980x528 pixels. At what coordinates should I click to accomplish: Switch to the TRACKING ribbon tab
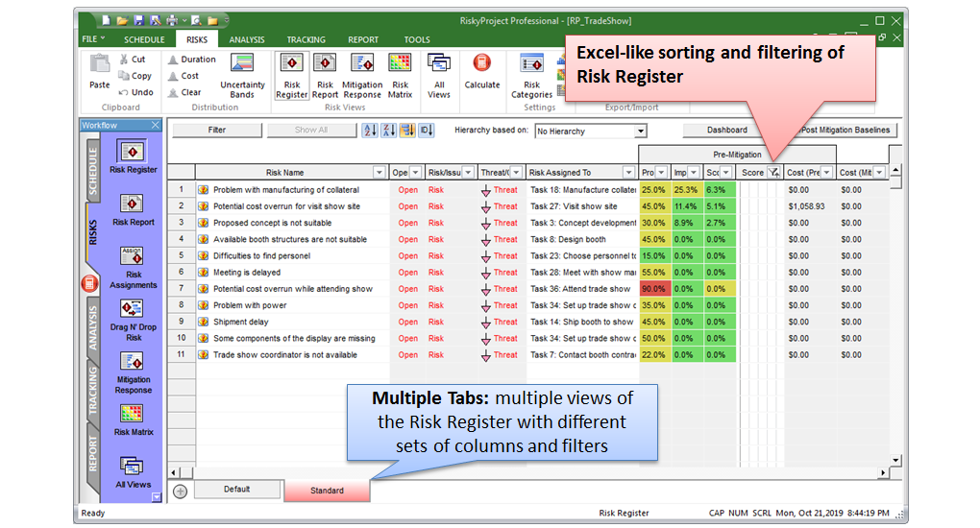[x=306, y=39]
